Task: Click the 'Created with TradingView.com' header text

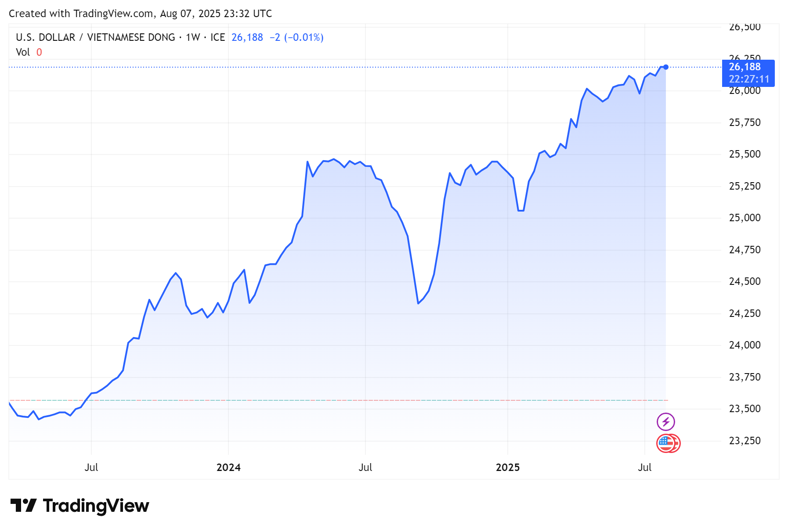Action: [x=140, y=14]
